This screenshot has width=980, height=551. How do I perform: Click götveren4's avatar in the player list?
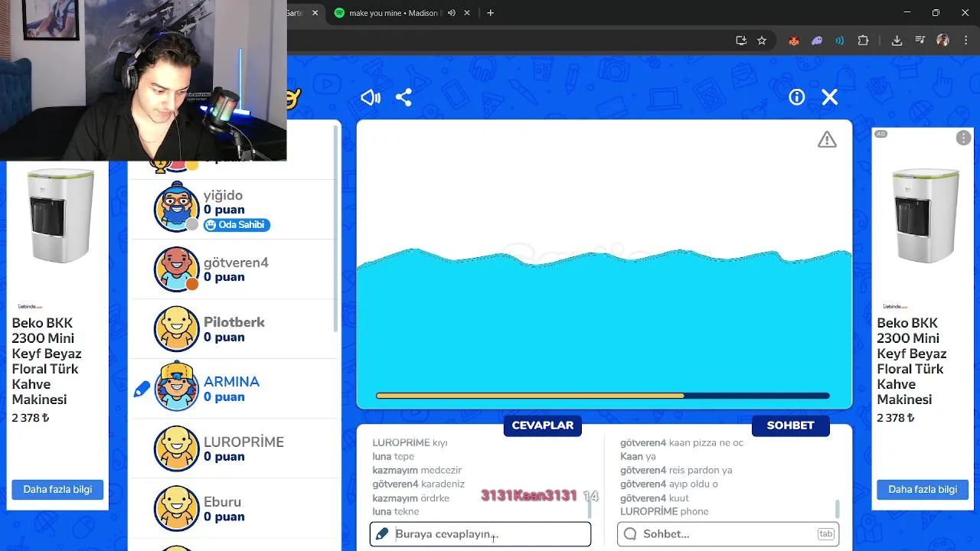tap(177, 269)
